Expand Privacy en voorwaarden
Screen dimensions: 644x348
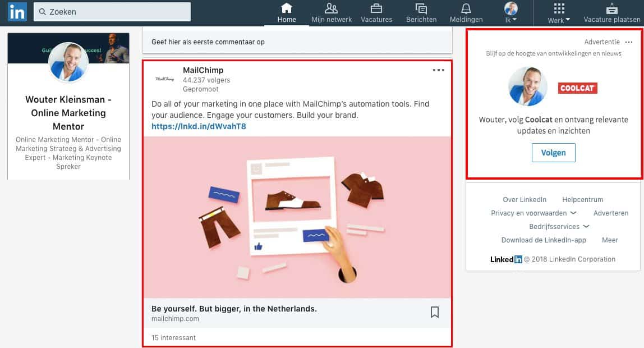pyautogui.click(x=533, y=213)
